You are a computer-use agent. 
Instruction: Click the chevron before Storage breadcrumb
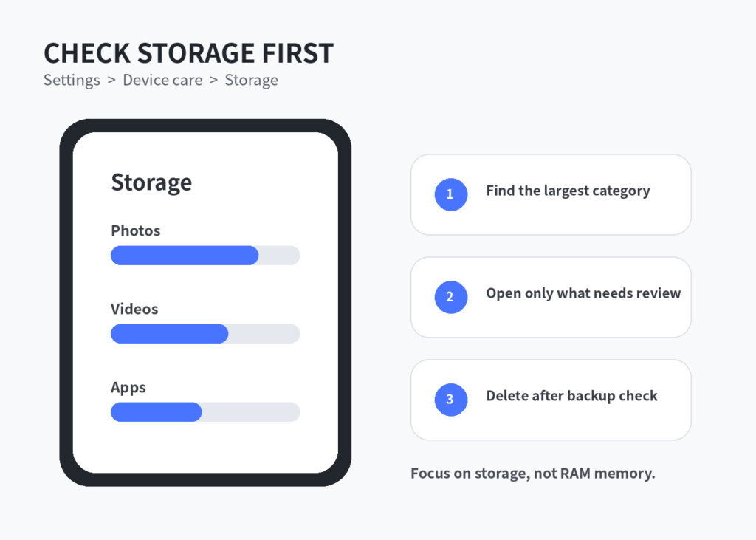(x=213, y=80)
